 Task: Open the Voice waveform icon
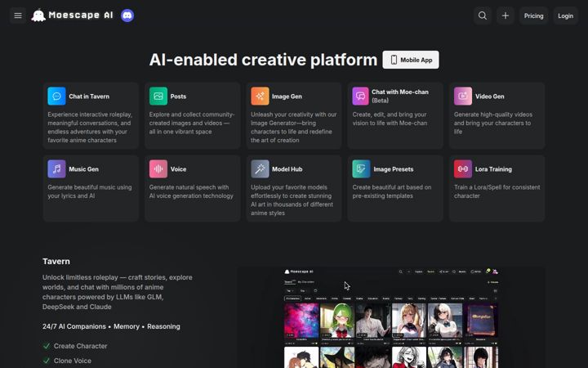pos(158,169)
